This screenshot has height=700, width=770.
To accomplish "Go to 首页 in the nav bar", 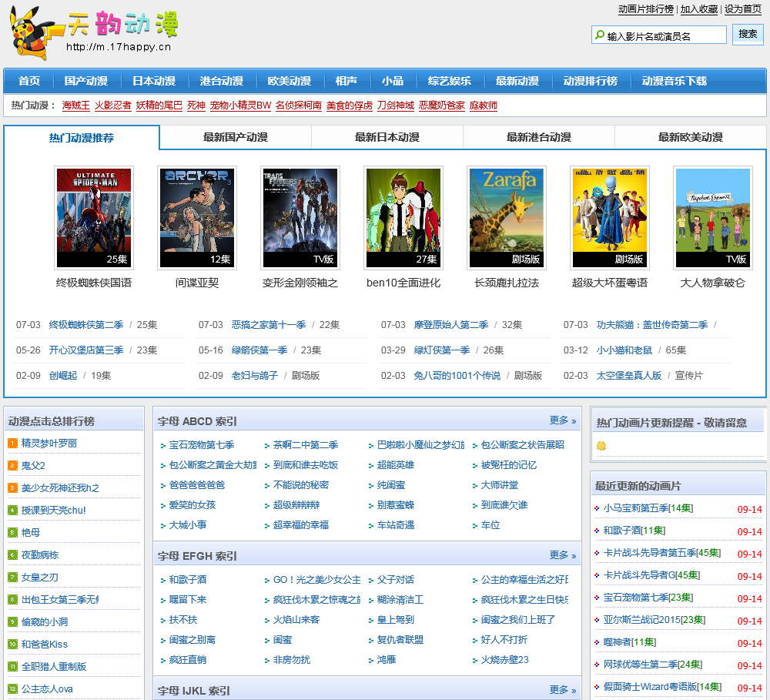I will (29, 81).
